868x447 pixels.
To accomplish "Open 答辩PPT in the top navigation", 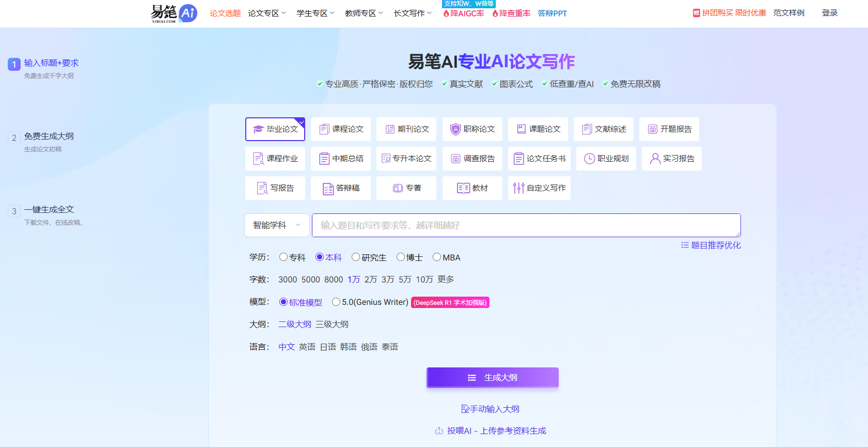I will [x=553, y=13].
